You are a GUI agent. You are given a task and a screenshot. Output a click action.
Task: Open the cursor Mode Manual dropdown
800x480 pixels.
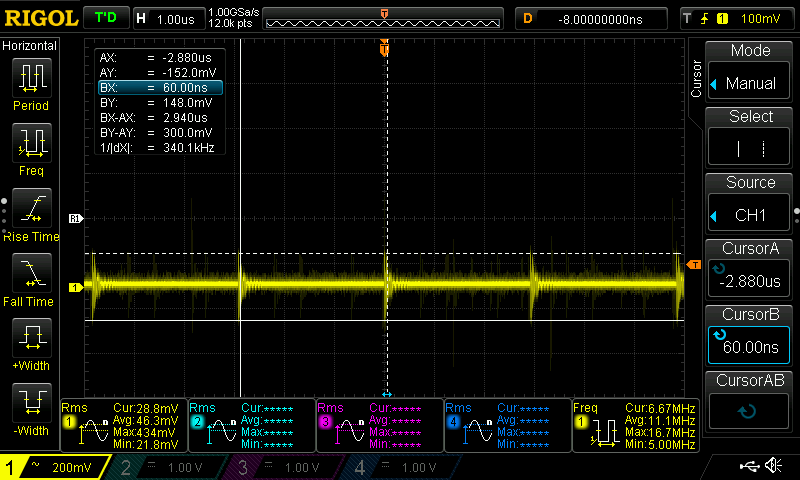point(748,83)
